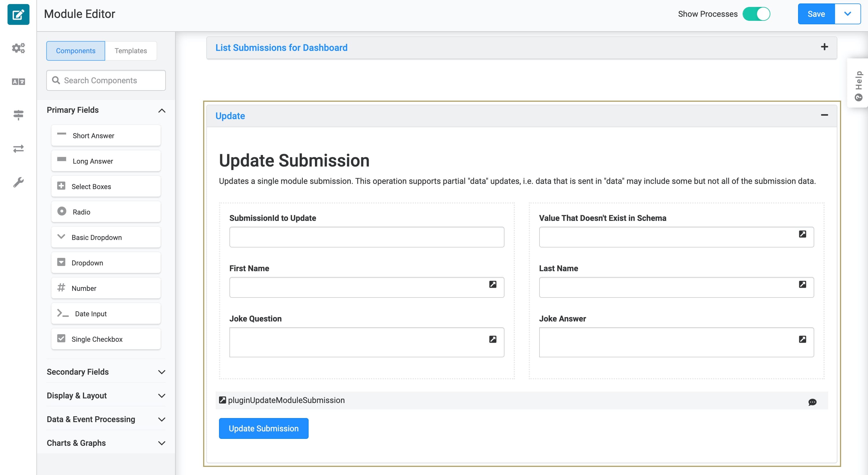Click the Number hash icon
868x475 pixels.
61,288
